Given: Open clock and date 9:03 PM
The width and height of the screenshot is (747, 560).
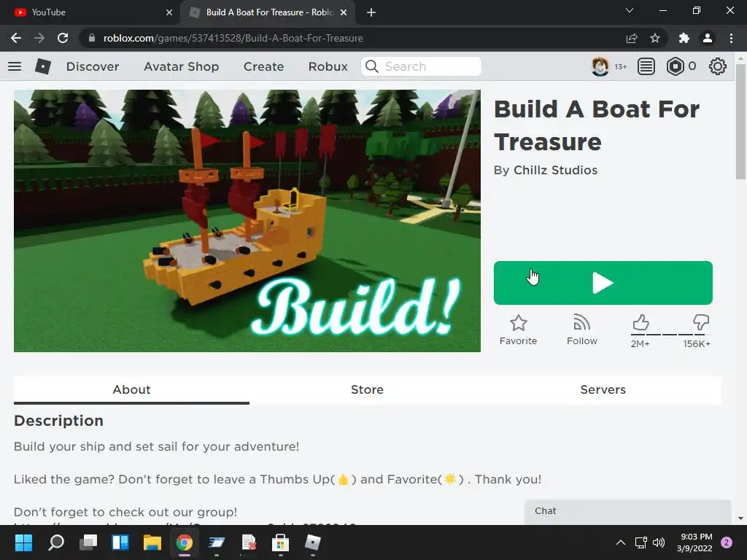Looking at the screenshot, I should (x=694, y=542).
